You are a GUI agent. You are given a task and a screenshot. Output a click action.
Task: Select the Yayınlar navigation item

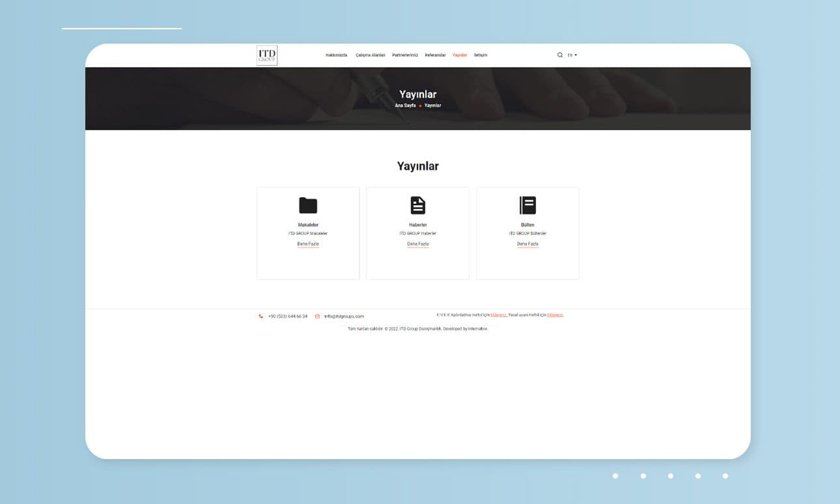[460, 55]
